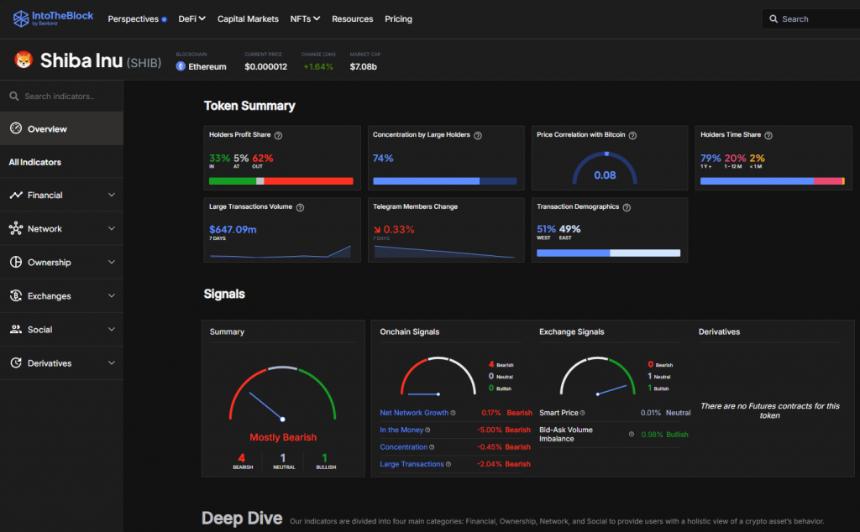Click the Ethereum blockchain icon

pyautogui.click(x=180, y=66)
